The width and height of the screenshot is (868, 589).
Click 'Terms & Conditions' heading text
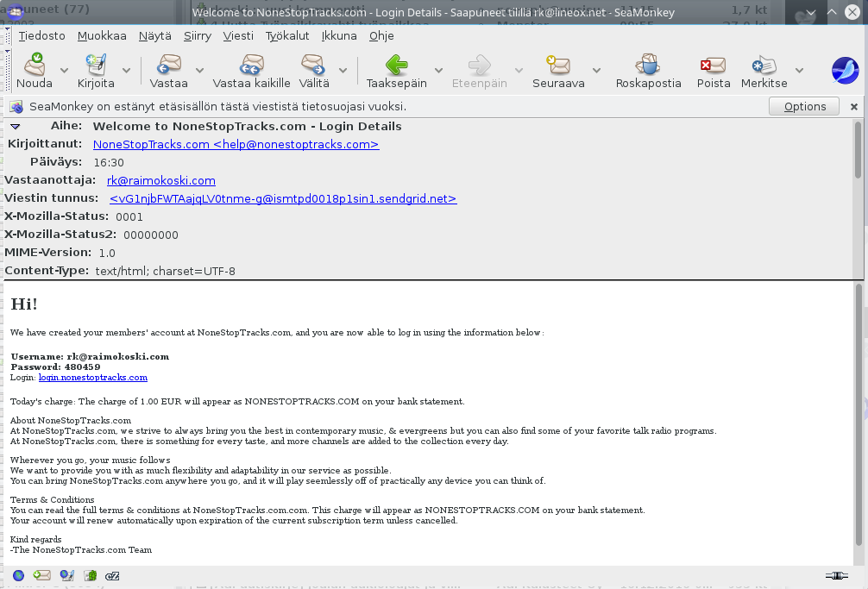coord(52,499)
